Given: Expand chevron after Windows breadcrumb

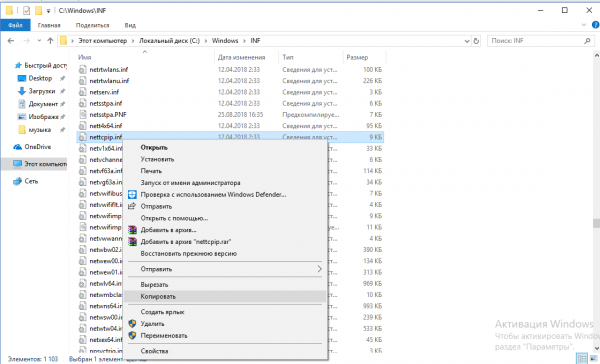Looking at the screenshot, I should tap(244, 41).
